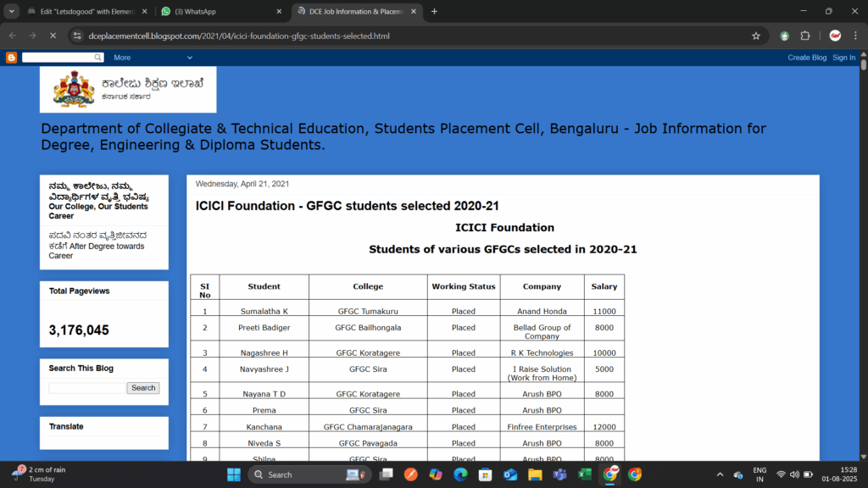Click the Search This Blog text field

86,388
